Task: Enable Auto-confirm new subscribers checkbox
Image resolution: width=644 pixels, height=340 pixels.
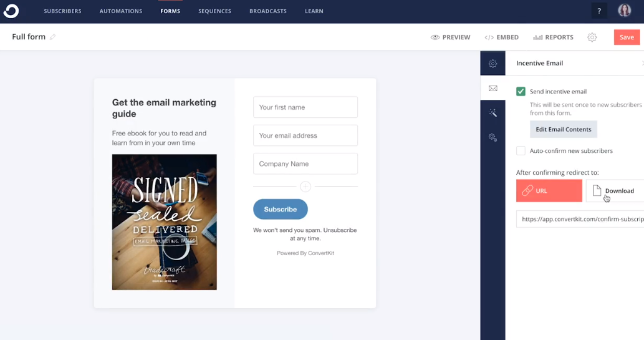Action: coord(521,150)
